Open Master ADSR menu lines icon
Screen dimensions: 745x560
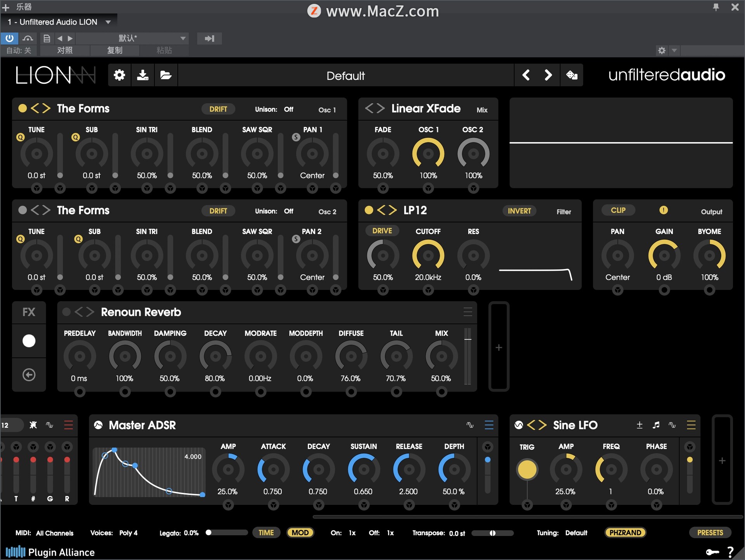[x=489, y=425]
